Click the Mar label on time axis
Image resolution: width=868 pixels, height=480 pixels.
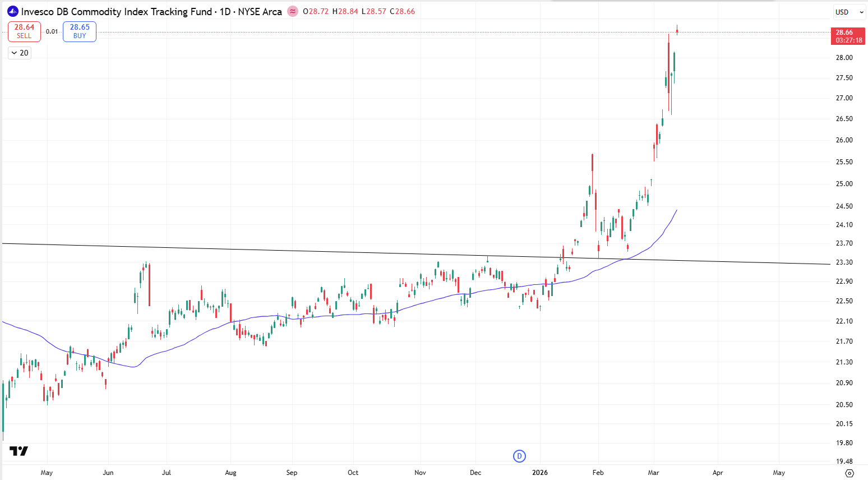coord(653,473)
